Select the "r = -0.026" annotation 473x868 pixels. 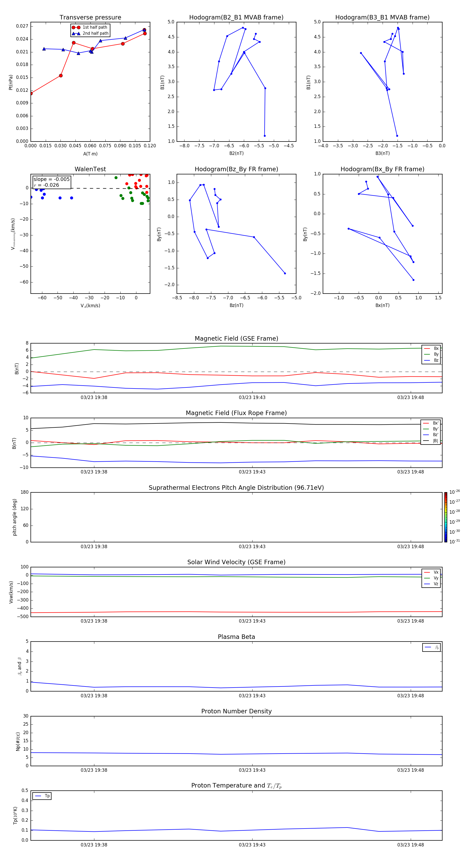(47, 185)
